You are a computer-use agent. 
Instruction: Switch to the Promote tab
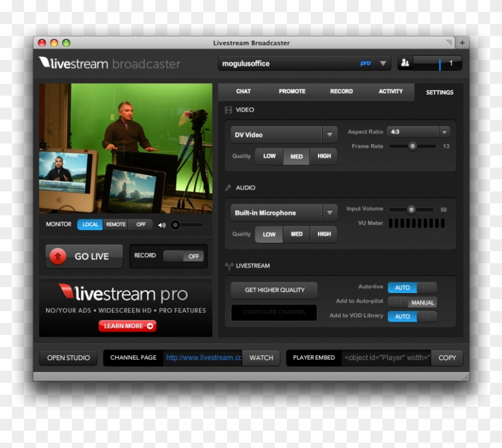point(292,92)
